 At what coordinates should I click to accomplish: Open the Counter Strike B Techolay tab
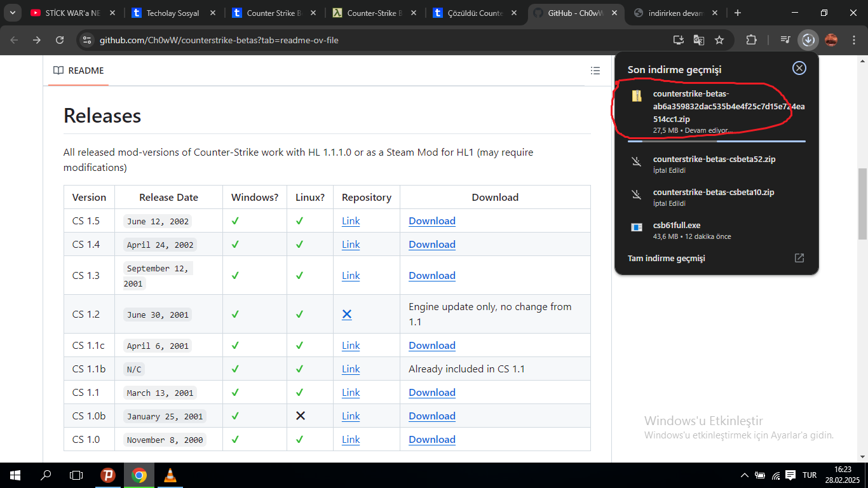point(273,13)
